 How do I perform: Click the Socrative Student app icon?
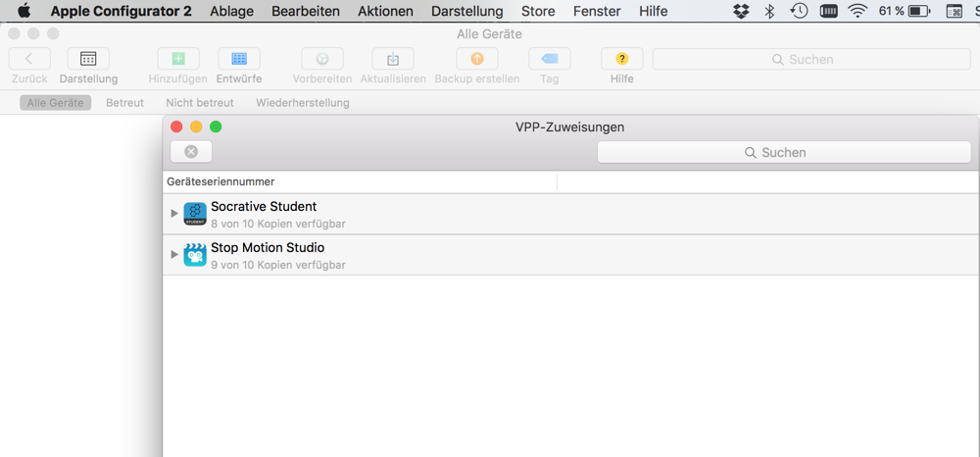click(x=195, y=214)
